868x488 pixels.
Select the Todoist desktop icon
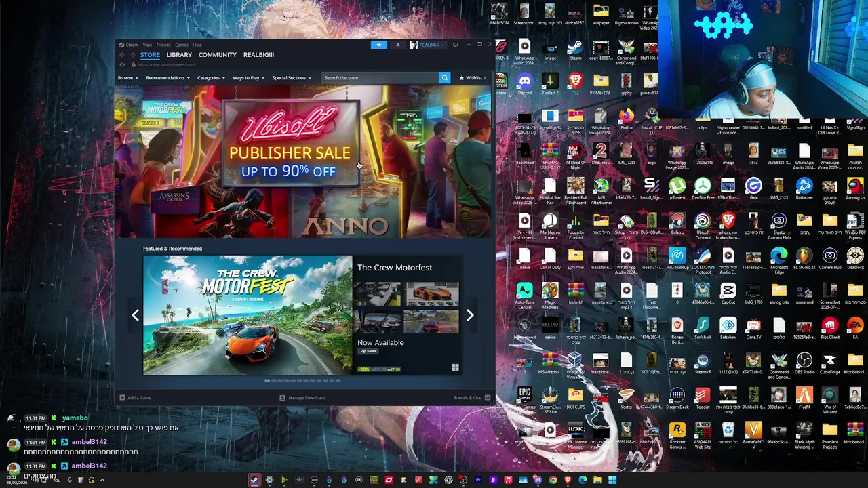point(703,399)
